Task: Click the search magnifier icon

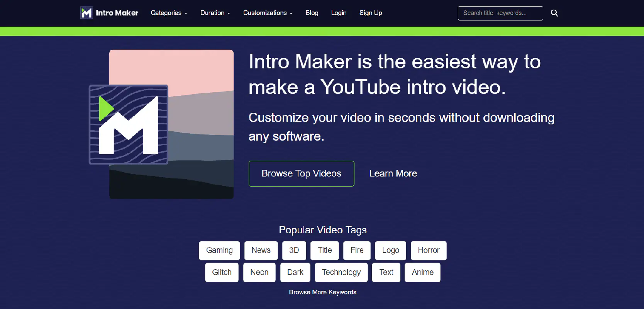Action: [554, 13]
